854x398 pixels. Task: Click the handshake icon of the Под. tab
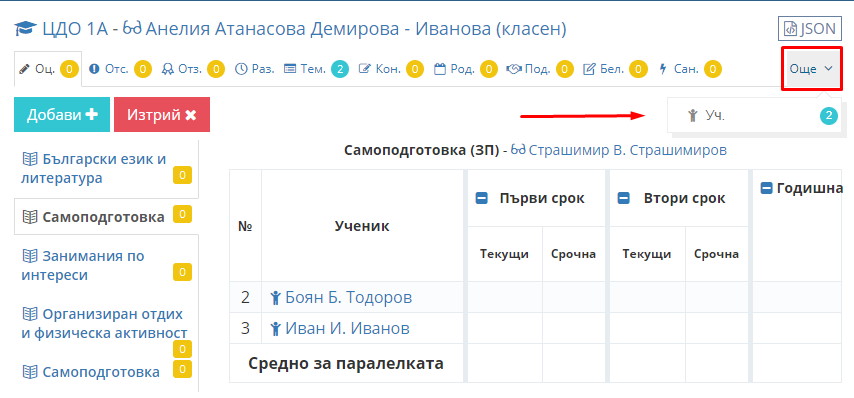(x=514, y=69)
